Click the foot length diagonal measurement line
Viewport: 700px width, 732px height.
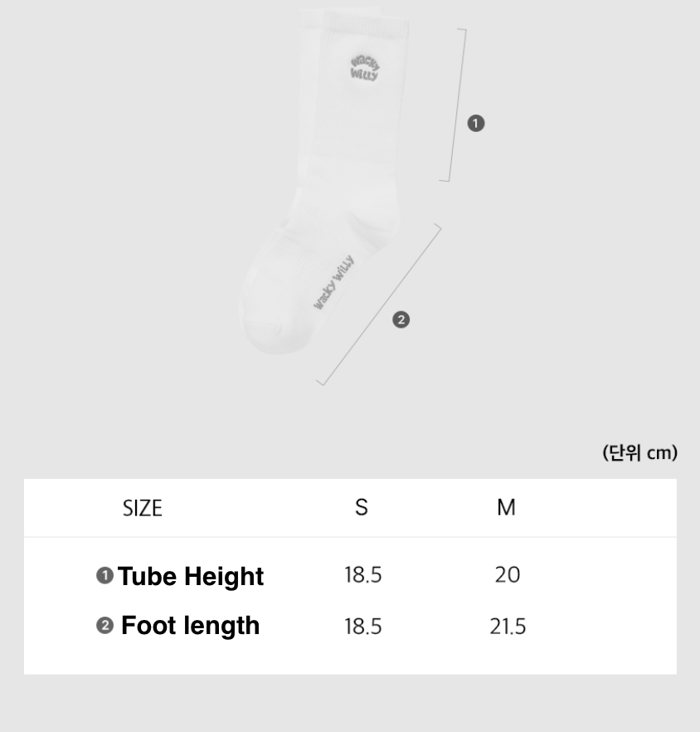click(379, 305)
